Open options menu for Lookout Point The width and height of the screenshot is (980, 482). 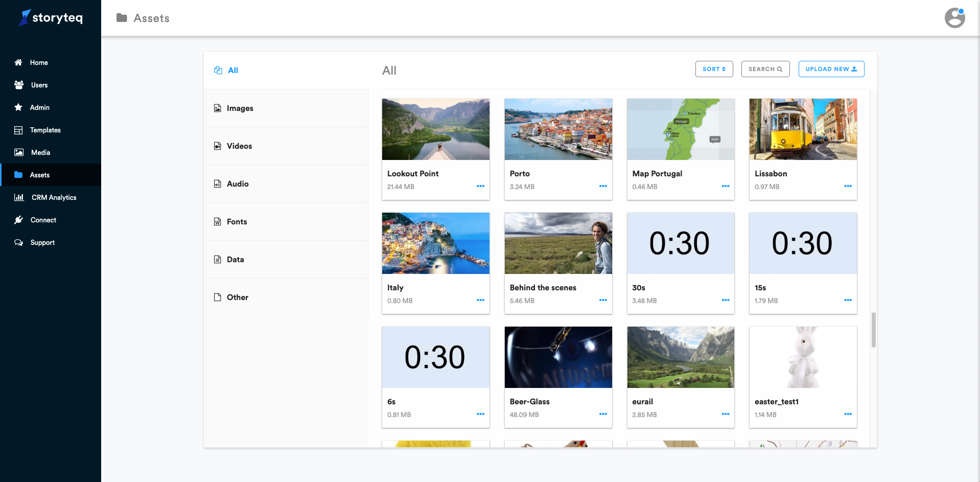(480, 186)
